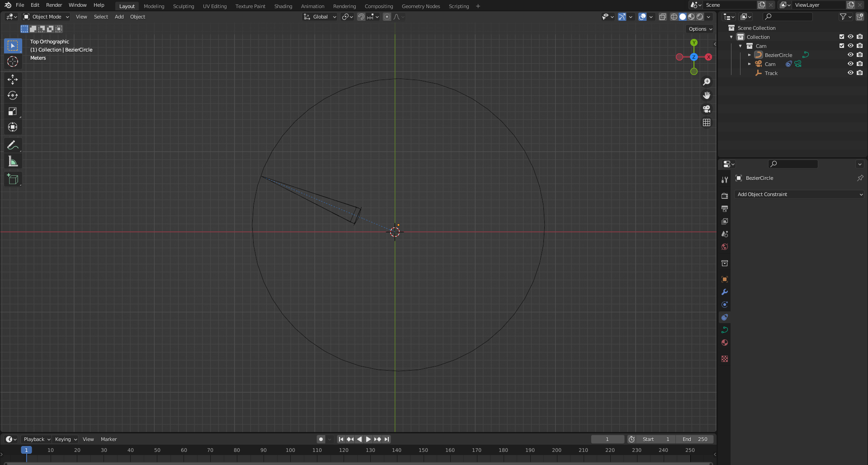Open the View Layer properties tab
The height and width of the screenshot is (465, 868).
pyautogui.click(x=725, y=221)
